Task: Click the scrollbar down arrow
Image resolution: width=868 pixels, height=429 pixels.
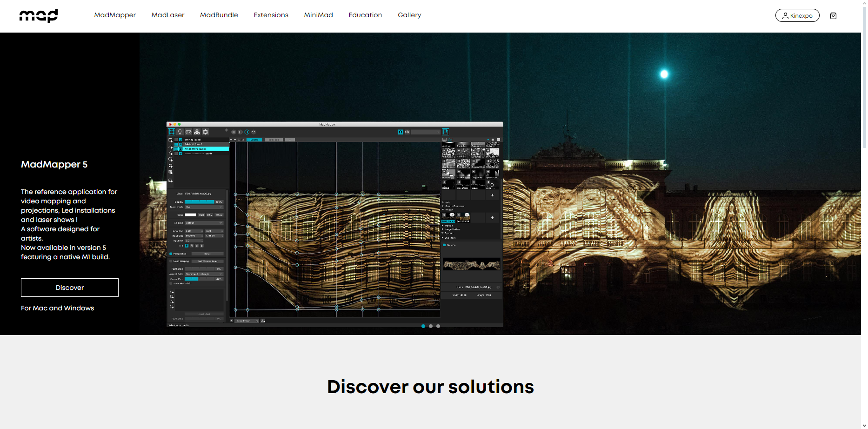Action: (864, 425)
